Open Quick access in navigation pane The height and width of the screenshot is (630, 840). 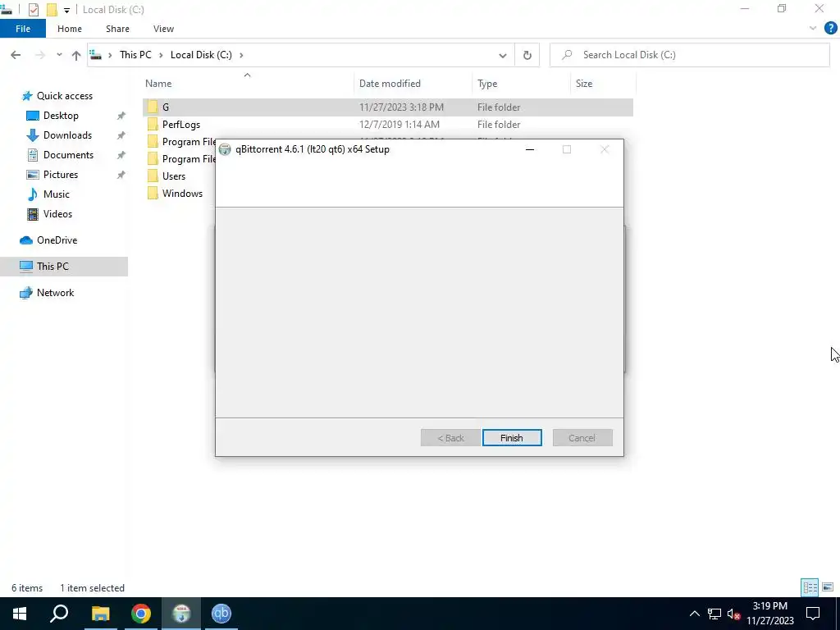(64, 96)
